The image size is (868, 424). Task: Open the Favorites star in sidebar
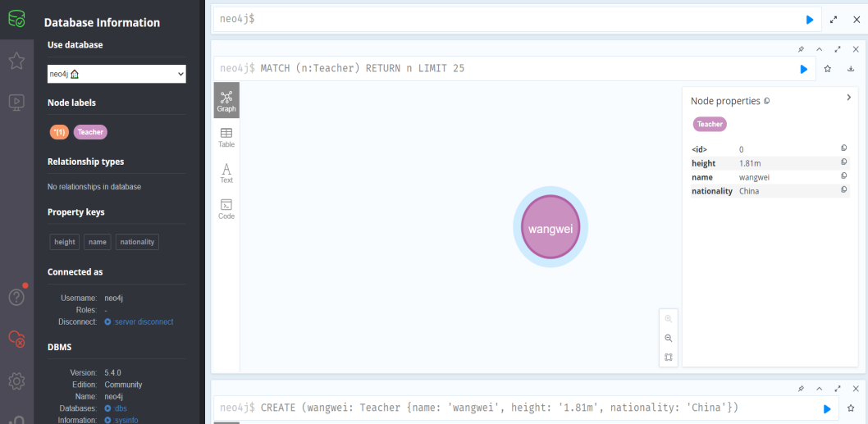16,61
